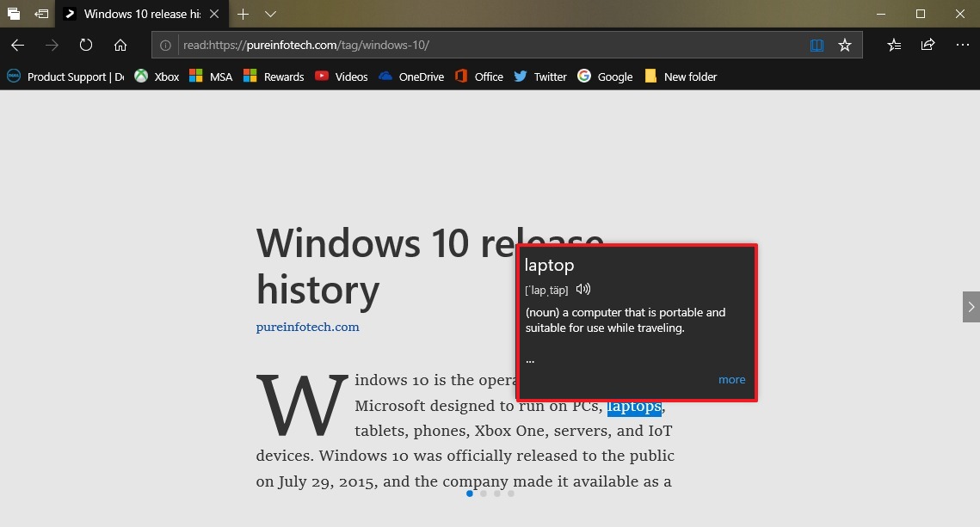The height and width of the screenshot is (527, 980).
Task: Open the pureinfotech.com source link
Action: pyautogui.click(x=307, y=327)
